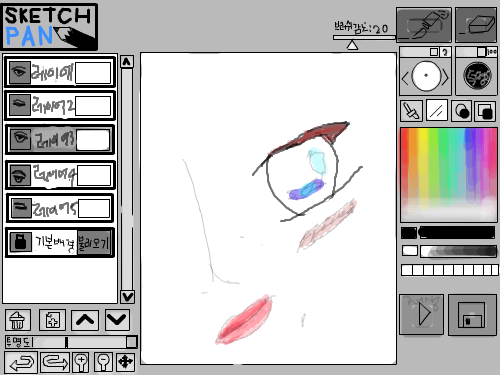This screenshot has height=375, width=500.
Task: Click first empty palette cell
Action: (407, 270)
